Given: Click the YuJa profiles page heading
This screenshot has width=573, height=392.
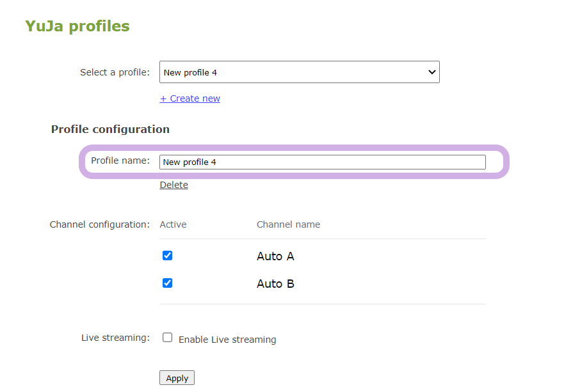Looking at the screenshot, I should pyautogui.click(x=77, y=26).
